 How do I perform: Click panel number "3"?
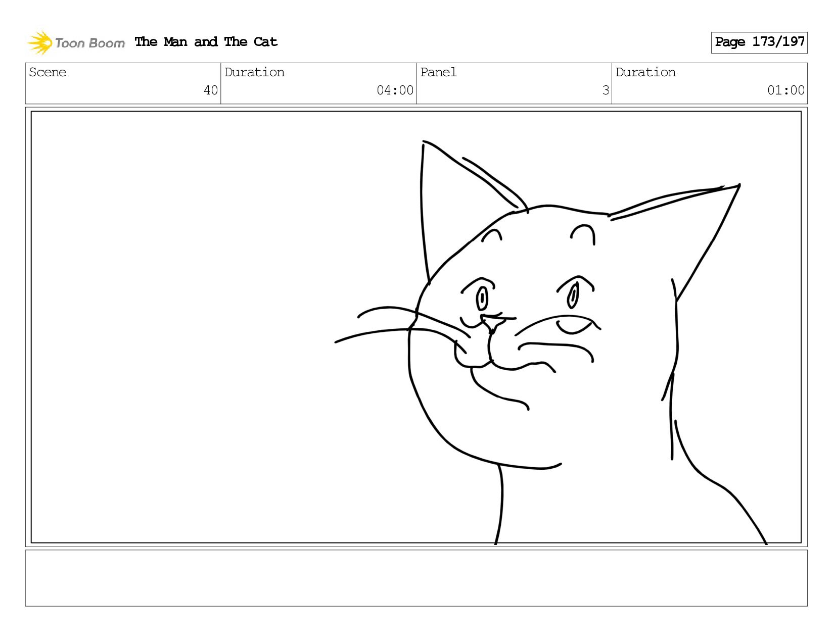(606, 90)
